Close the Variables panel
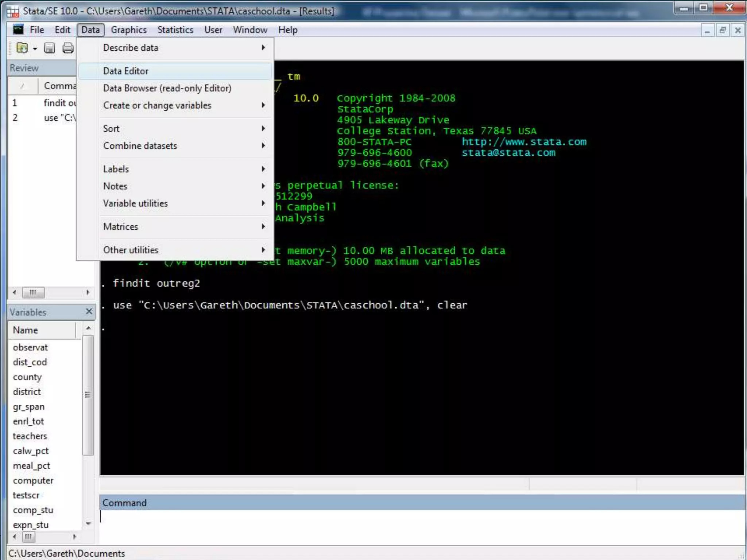The height and width of the screenshot is (560, 747). coord(89,311)
